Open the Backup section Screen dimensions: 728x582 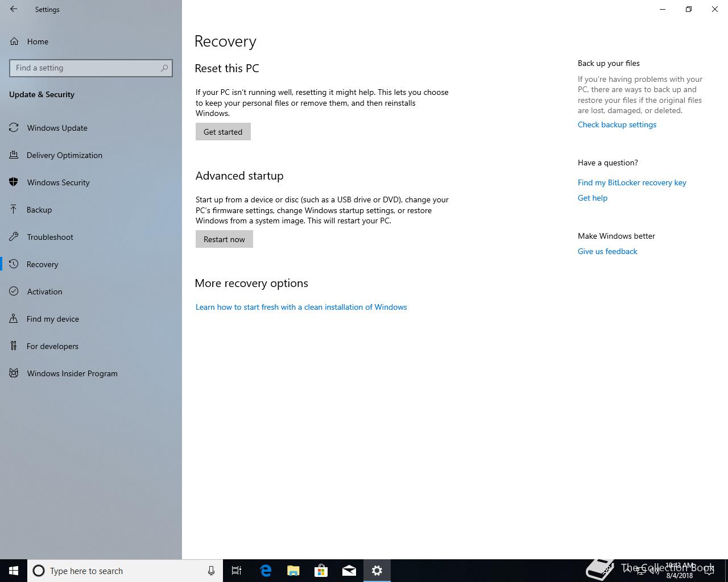(x=39, y=210)
